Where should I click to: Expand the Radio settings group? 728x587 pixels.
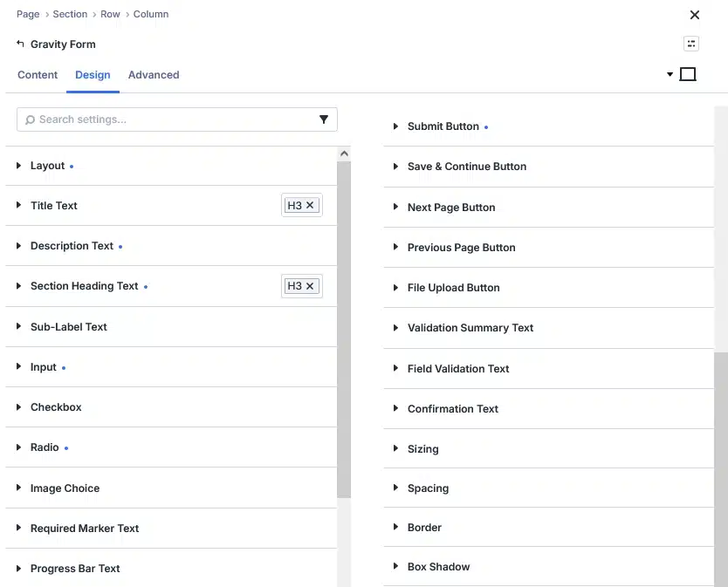coord(171,447)
